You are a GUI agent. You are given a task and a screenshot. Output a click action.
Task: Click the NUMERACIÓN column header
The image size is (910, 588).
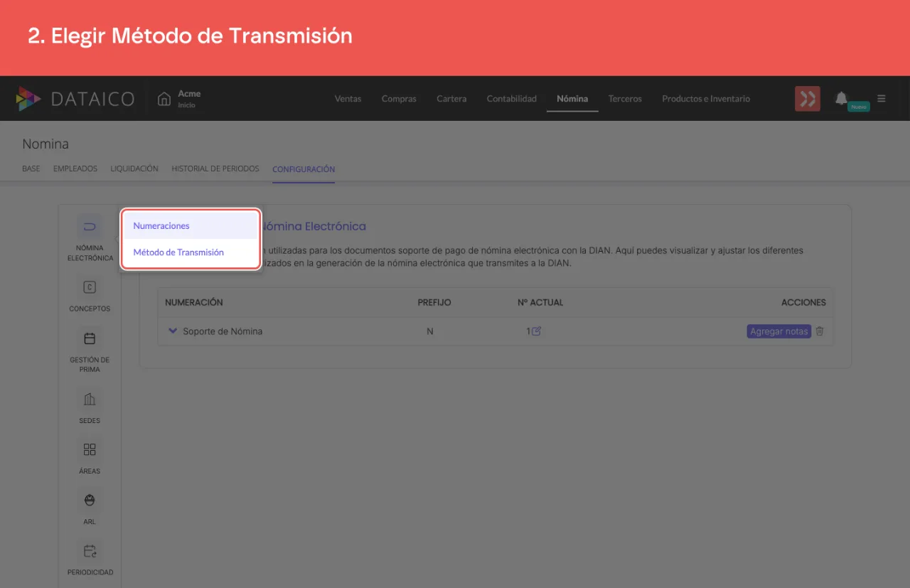pos(194,302)
